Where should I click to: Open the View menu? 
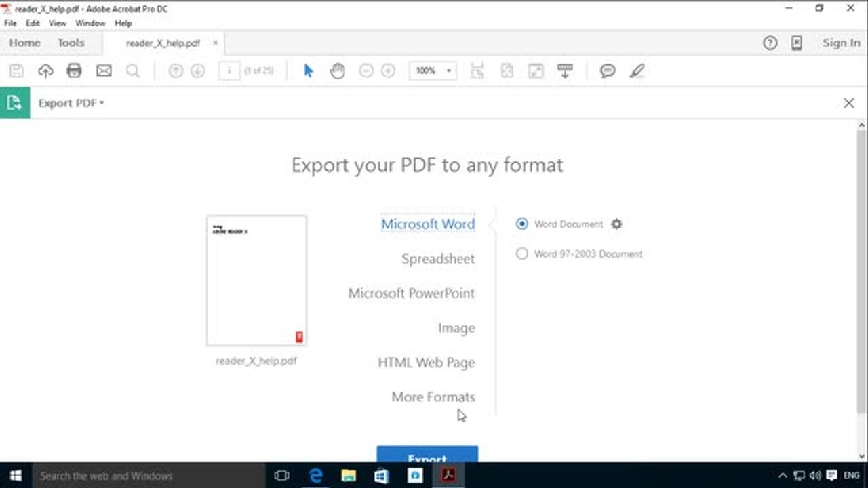tap(58, 23)
